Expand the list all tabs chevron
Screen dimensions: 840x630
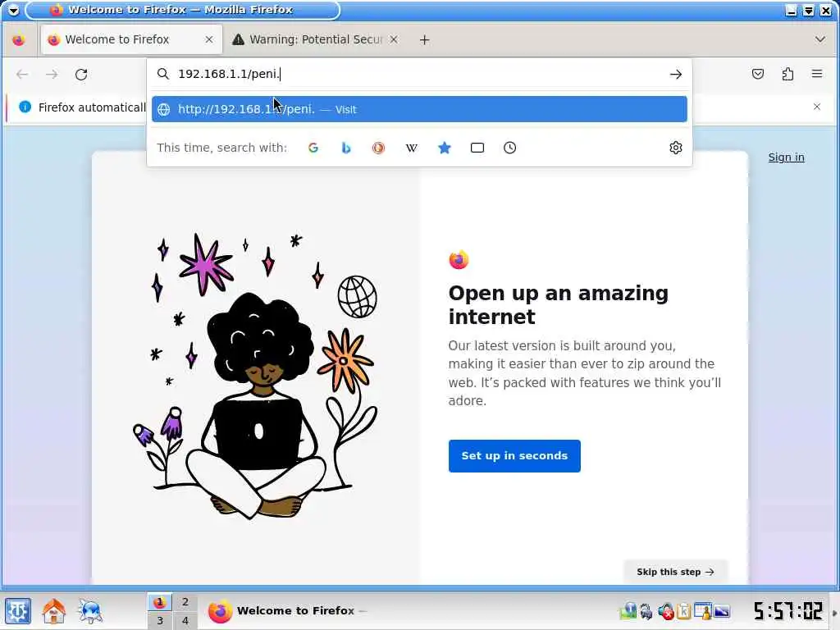819,39
